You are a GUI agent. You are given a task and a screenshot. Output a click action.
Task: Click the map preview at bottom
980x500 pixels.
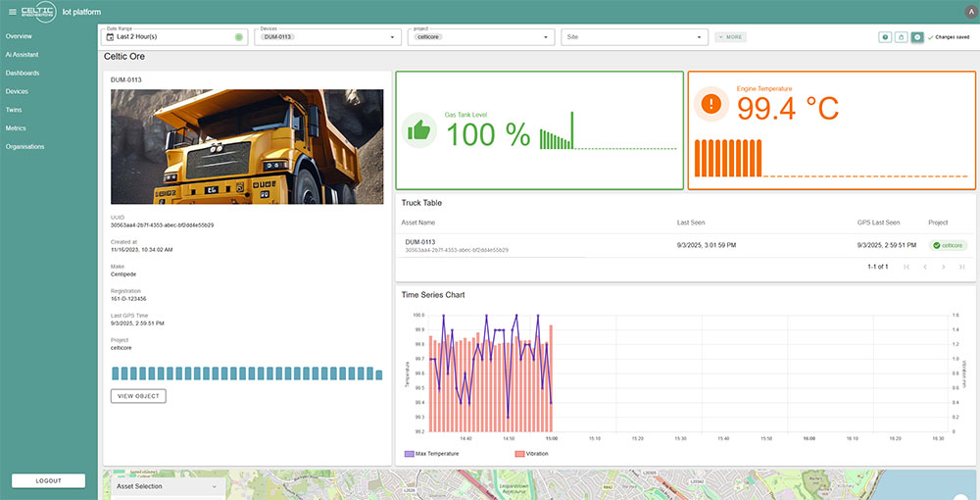pyautogui.click(x=539, y=485)
